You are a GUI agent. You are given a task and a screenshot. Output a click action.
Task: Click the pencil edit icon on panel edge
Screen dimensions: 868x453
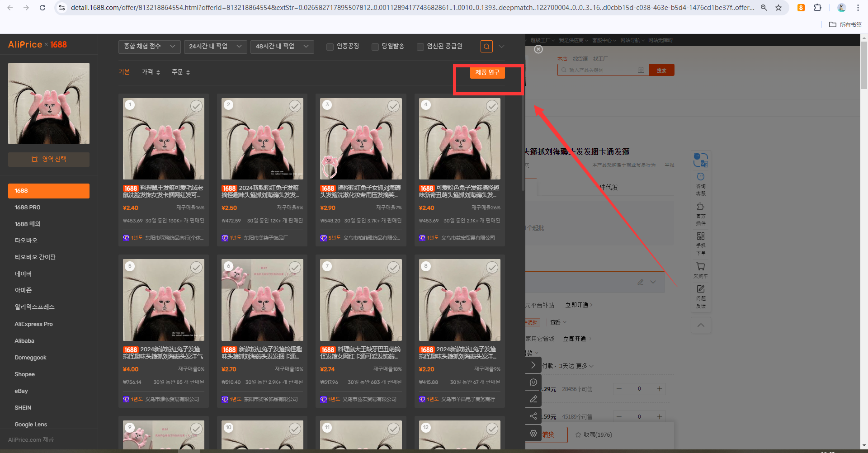click(x=533, y=399)
